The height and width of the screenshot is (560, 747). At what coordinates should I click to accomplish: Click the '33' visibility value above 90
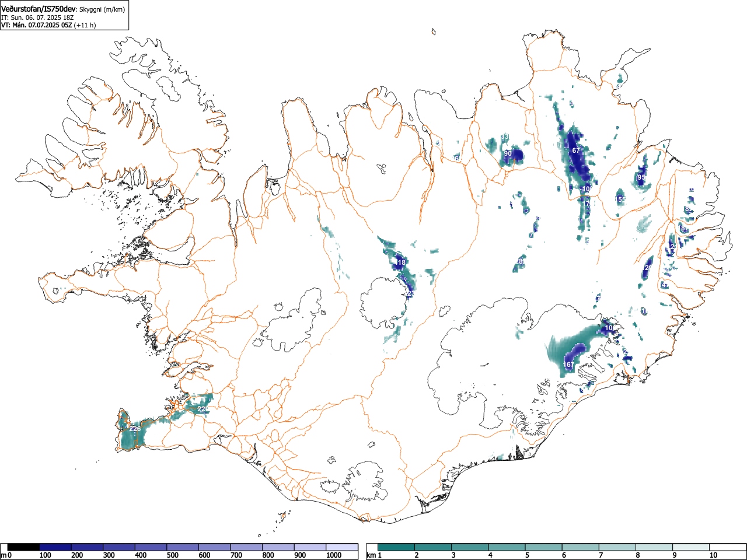pos(505,137)
